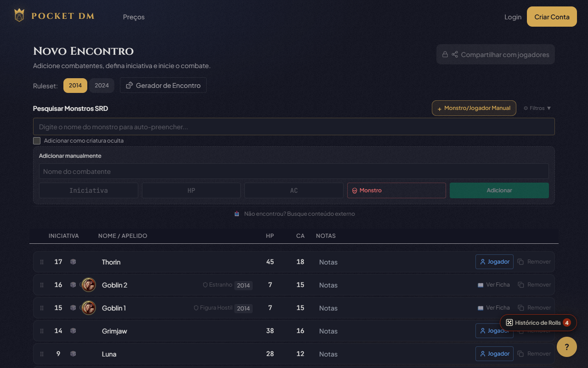Image resolution: width=588 pixels, height=368 pixels.
Task: Click Goblin 2's portrait avatar
Action: pos(89,285)
